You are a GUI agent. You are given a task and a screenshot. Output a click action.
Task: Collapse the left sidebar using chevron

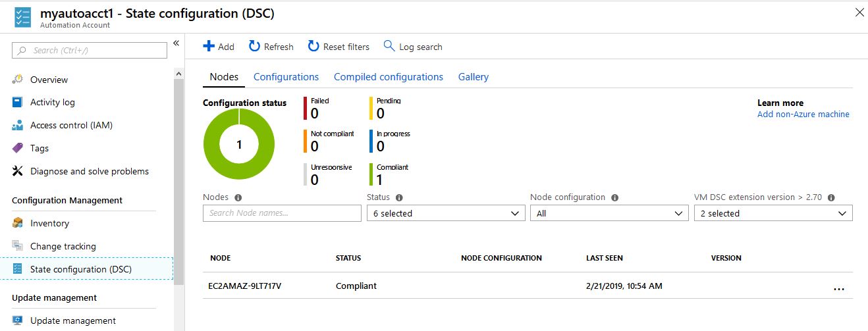(x=176, y=43)
